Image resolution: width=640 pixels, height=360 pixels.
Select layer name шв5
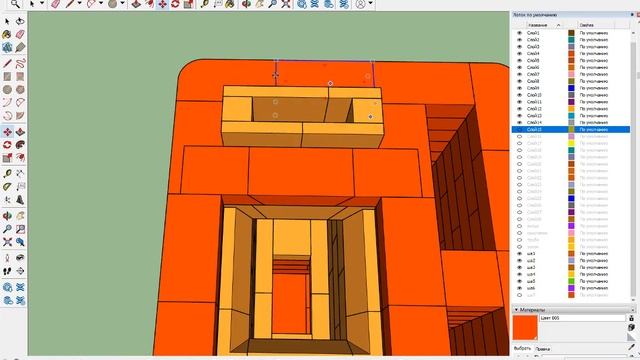pyautogui.click(x=531, y=281)
